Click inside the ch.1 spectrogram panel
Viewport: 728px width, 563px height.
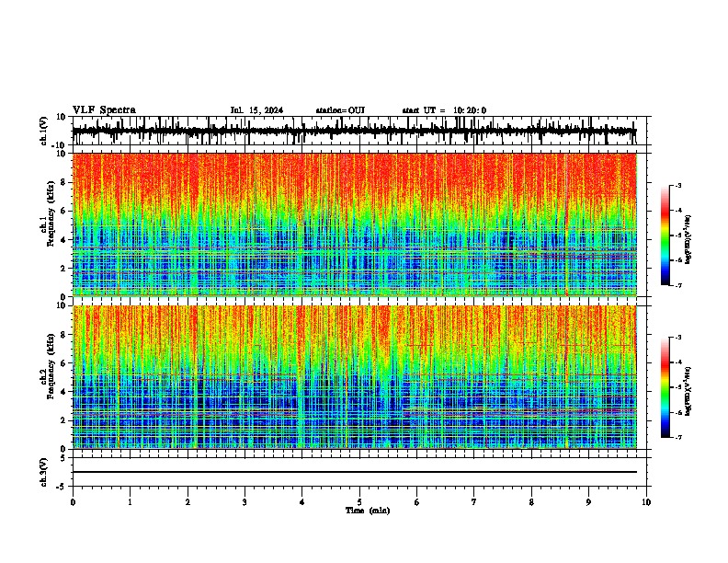click(355, 224)
